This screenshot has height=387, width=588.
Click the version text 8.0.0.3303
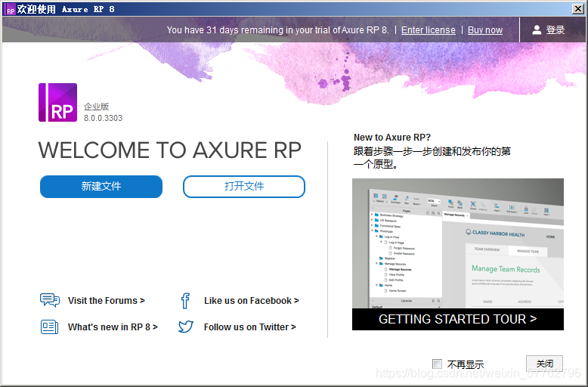(x=103, y=118)
